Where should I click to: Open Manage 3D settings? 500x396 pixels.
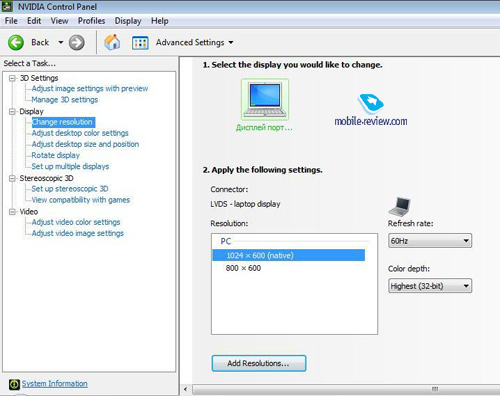coord(65,100)
